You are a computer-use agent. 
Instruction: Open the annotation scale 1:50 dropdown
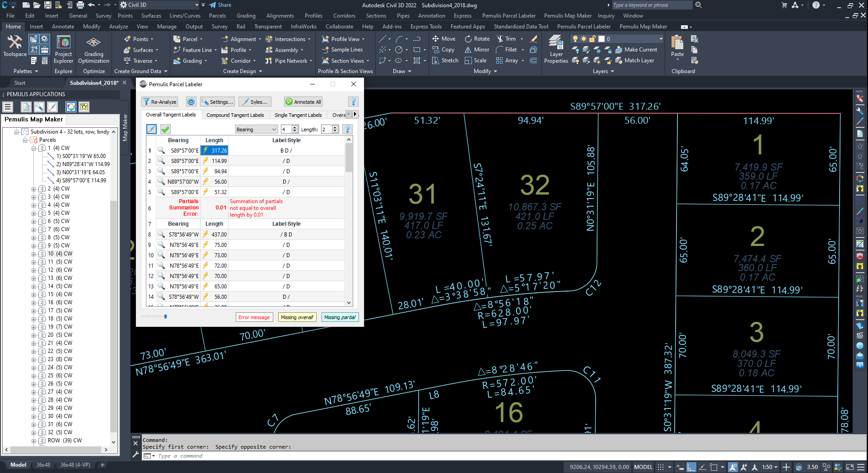click(x=770, y=467)
